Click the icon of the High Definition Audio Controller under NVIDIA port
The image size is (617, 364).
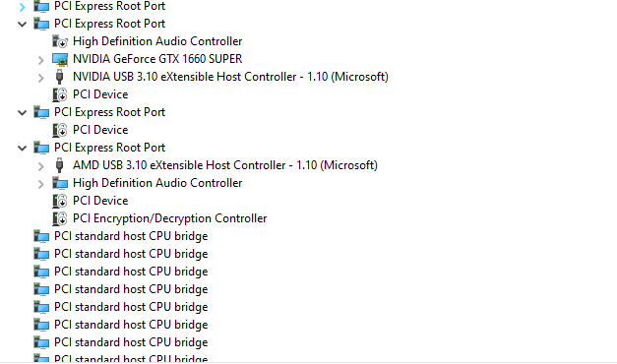(x=60, y=41)
